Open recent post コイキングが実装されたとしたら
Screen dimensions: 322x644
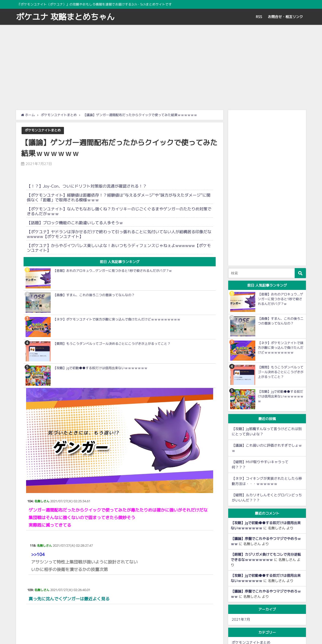click(x=267, y=481)
